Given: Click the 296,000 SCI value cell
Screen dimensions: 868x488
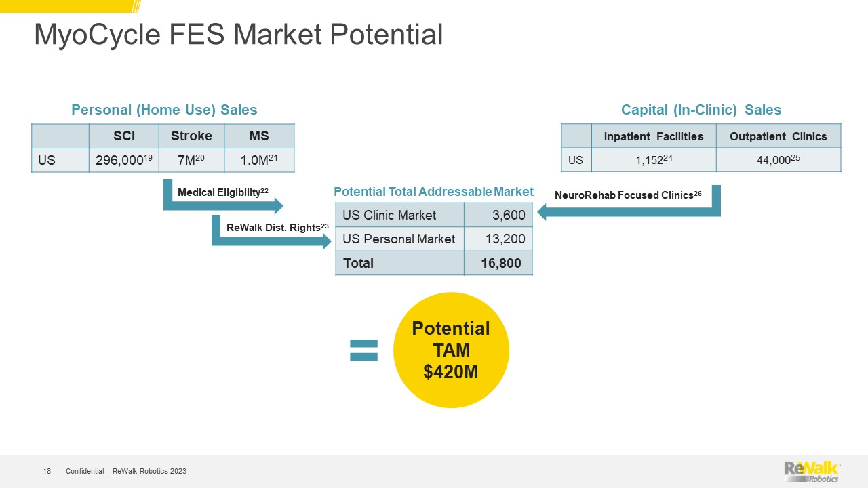Looking at the screenshot, I should [123, 160].
